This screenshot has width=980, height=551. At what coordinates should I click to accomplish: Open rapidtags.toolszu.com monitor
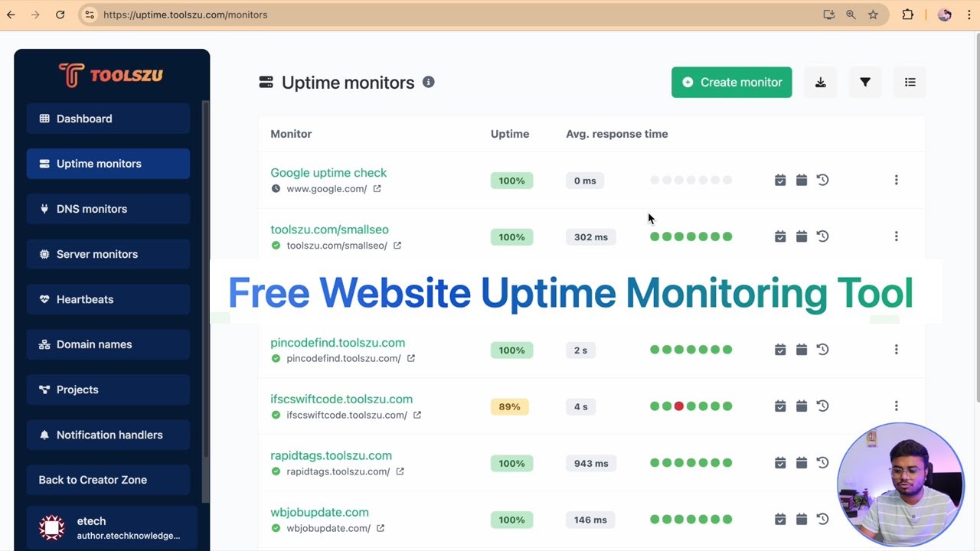tap(331, 456)
